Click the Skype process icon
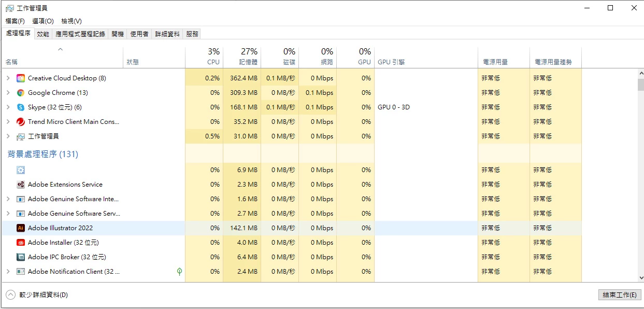This screenshot has height=309, width=644. tap(21, 107)
